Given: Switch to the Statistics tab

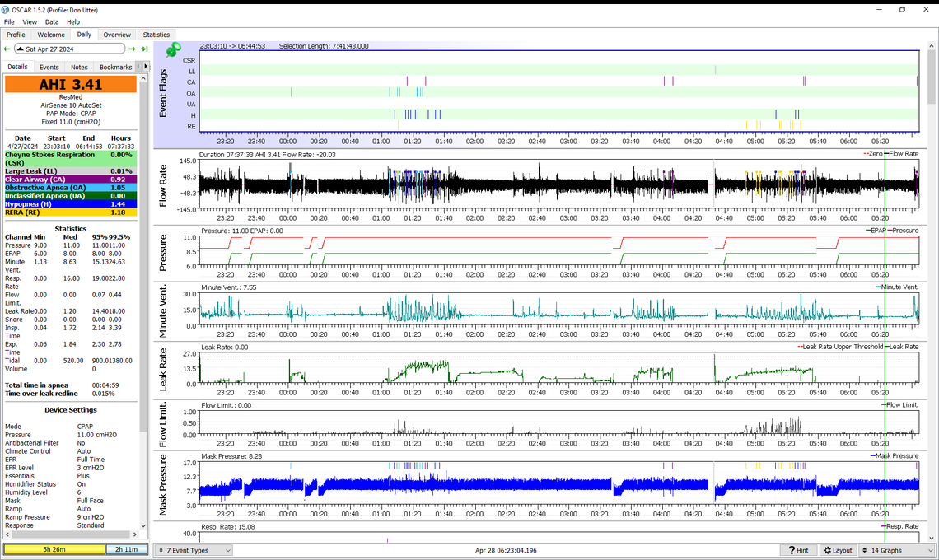Looking at the screenshot, I should [x=156, y=35].
